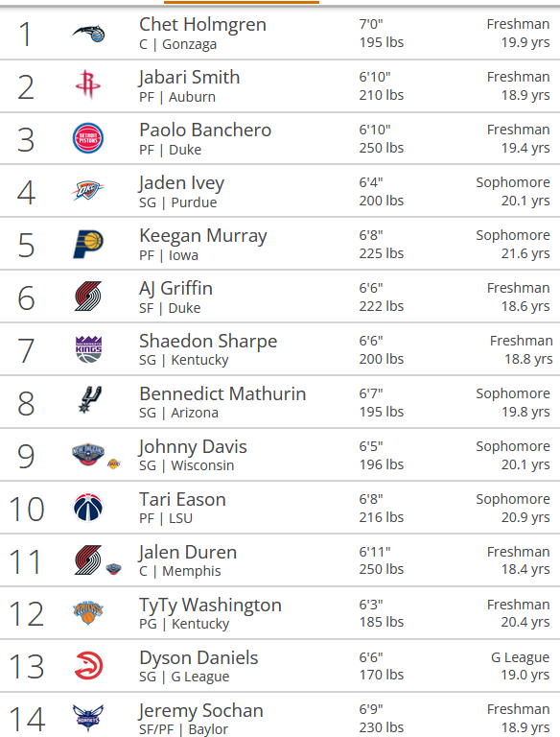The width and height of the screenshot is (560, 737).
Task: Select the San Antonio Spurs logo
Action: [x=89, y=400]
